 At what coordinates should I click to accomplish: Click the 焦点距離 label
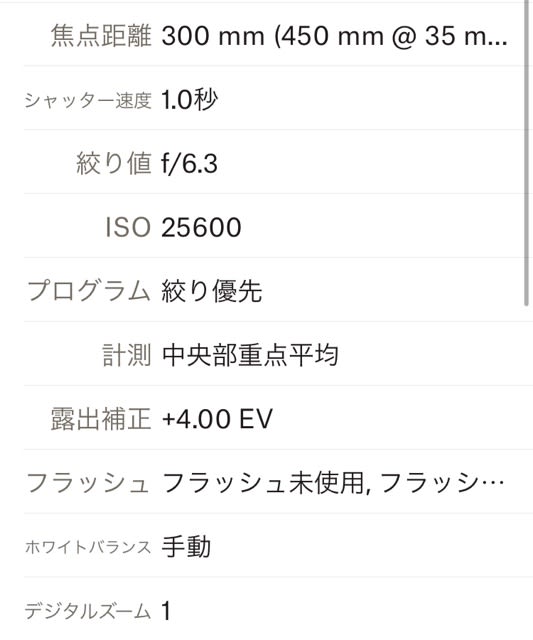[101, 36]
